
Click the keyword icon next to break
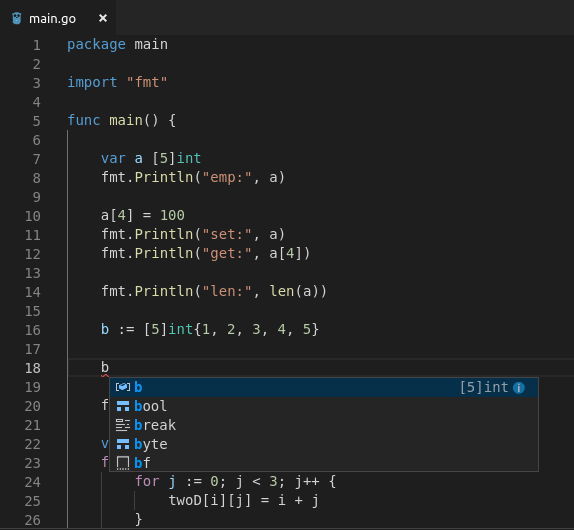123,425
